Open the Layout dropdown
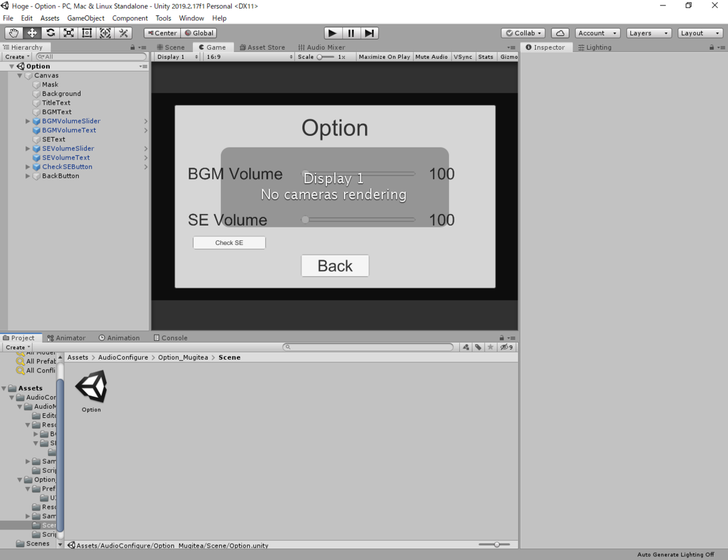Viewport: 728px width, 560px height. tap(700, 33)
